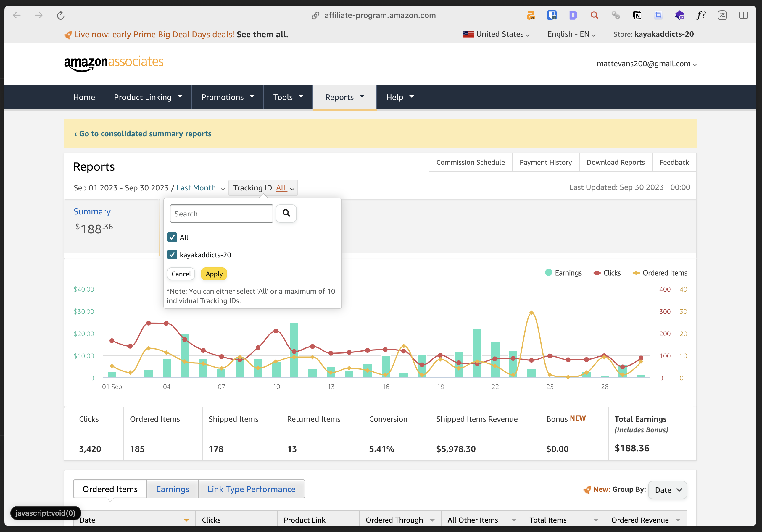Toggle the Ordered Items series in legend

point(660,273)
